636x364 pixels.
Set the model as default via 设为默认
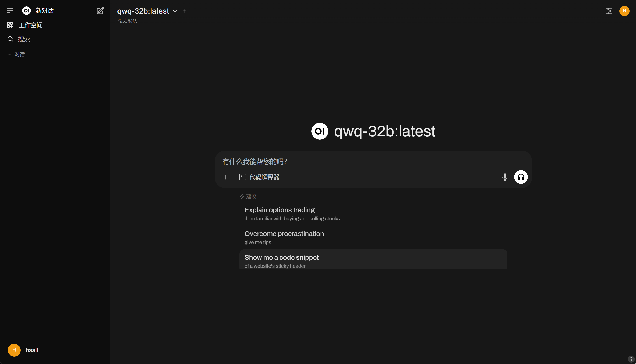pyautogui.click(x=127, y=21)
